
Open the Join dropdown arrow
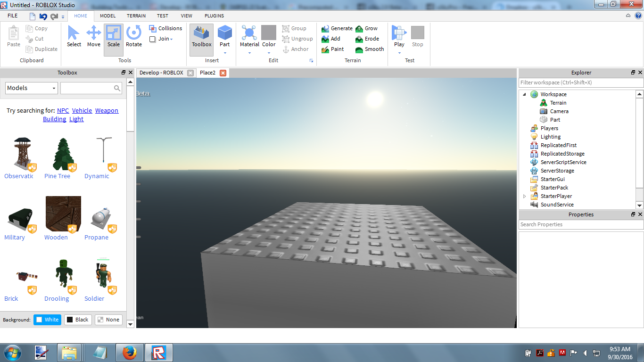[172, 39]
